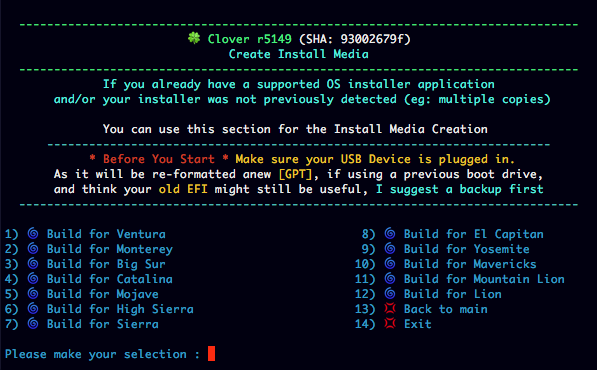This screenshot has height=370, width=597.
Task: Select the Build for Big Sur menu entry
Action: click(106, 264)
